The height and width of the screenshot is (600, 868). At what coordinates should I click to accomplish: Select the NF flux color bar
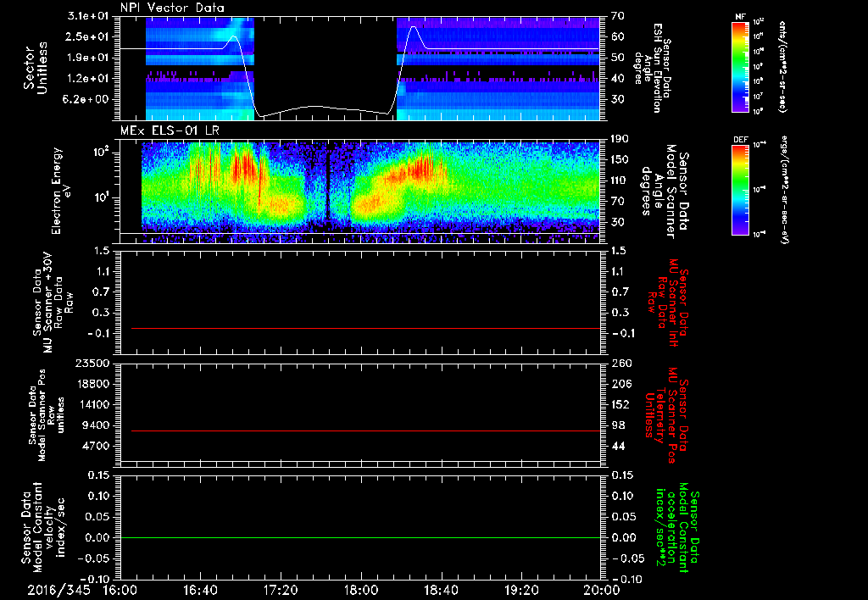pos(741,66)
